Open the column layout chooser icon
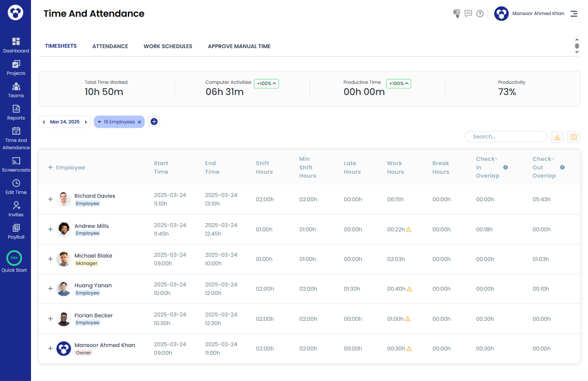 click(x=573, y=137)
